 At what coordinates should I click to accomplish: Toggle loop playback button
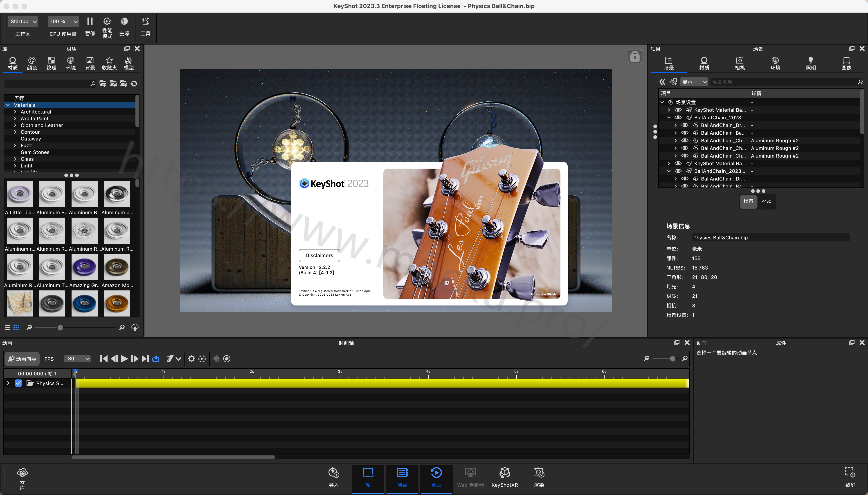[x=156, y=359]
